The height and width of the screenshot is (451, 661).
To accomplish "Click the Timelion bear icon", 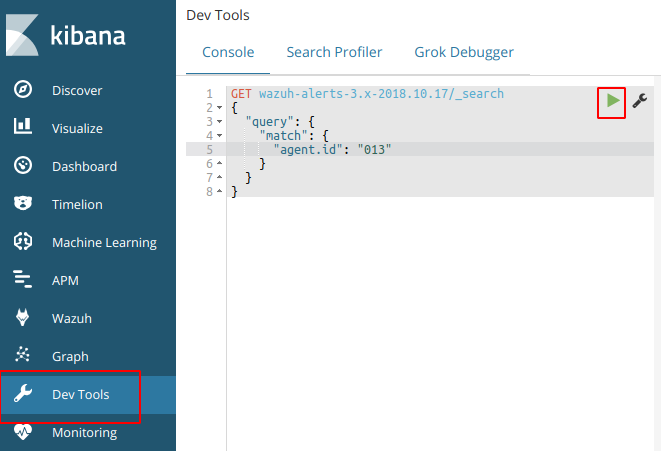I will coord(23,204).
